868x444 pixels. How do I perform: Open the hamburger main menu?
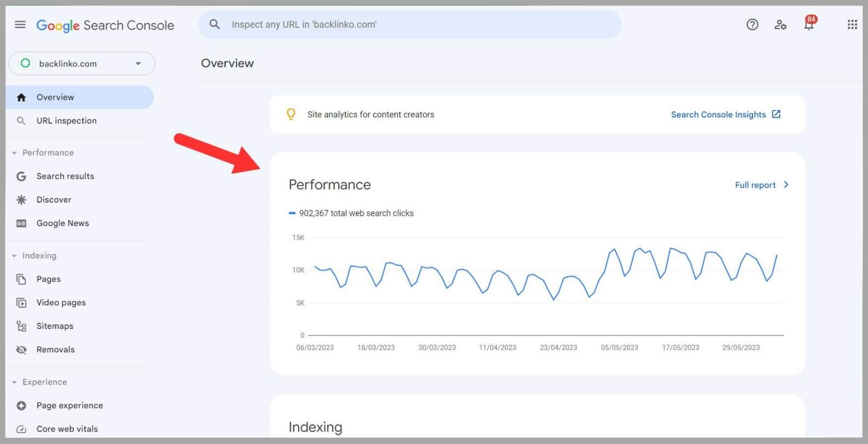point(20,24)
